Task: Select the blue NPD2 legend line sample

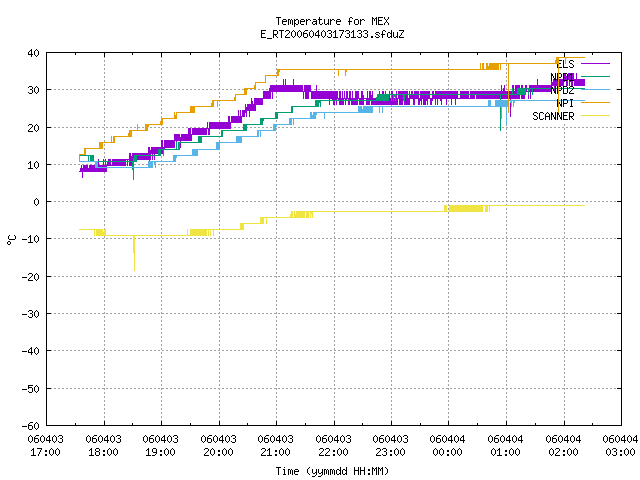Action: (595, 89)
